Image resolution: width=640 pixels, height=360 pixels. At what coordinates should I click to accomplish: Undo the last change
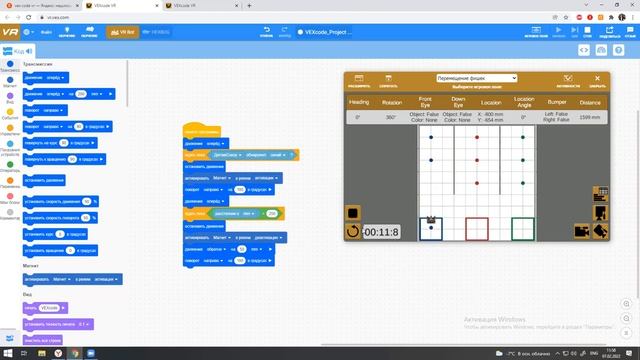pos(267,32)
